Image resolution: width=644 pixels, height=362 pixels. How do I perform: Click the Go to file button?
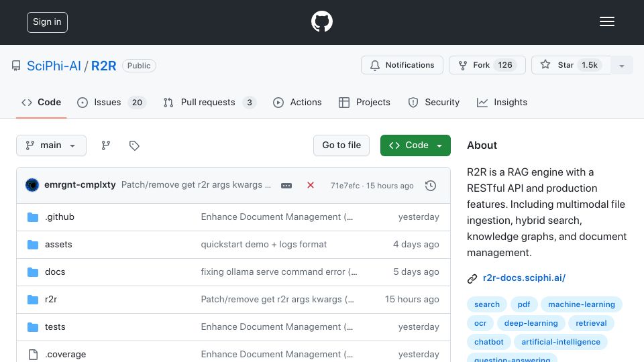[341, 145]
